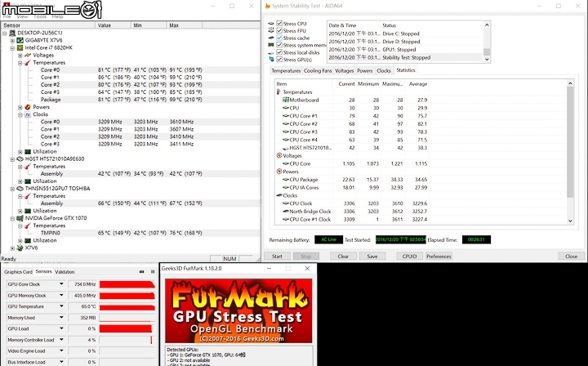Click the status log scrollbar down arrow
This screenshot has height=366, width=588.
tap(487, 60)
